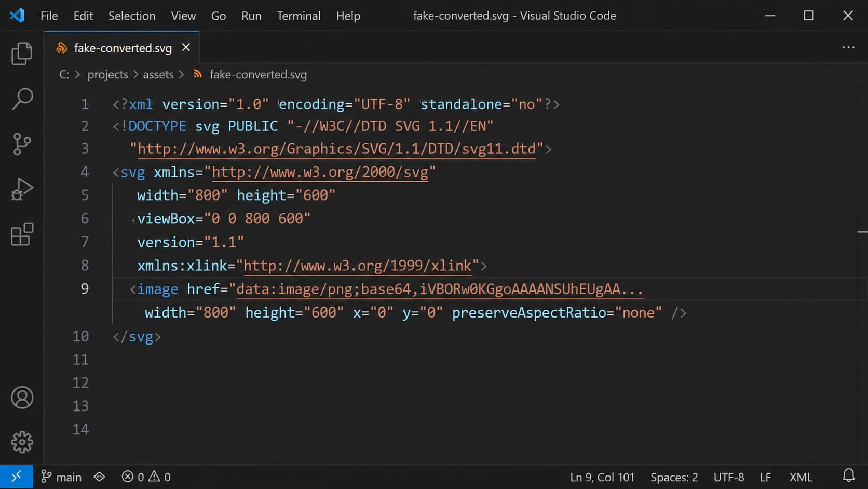Open the Accounts menu icon
The image size is (868, 489).
pyautogui.click(x=22, y=398)
